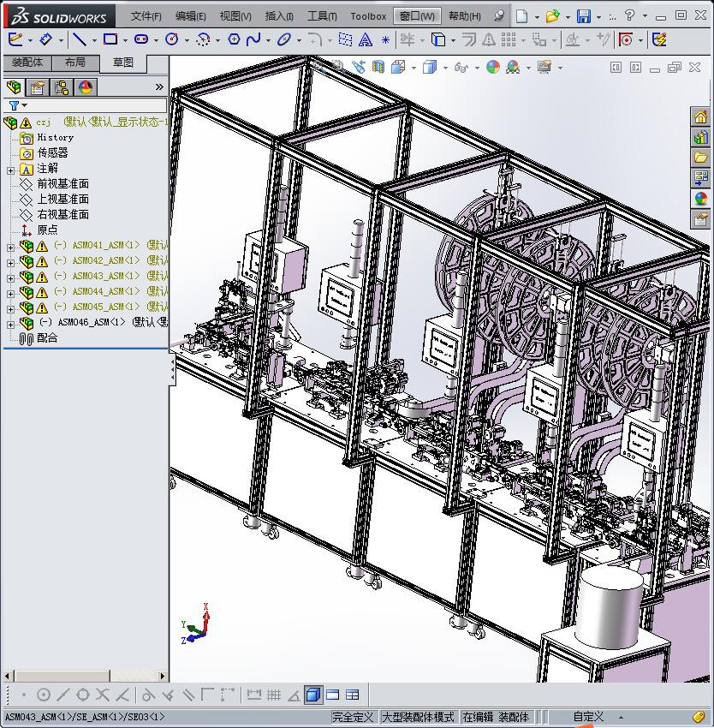Click the Rapid Sketch icon

tap(659, 40)
